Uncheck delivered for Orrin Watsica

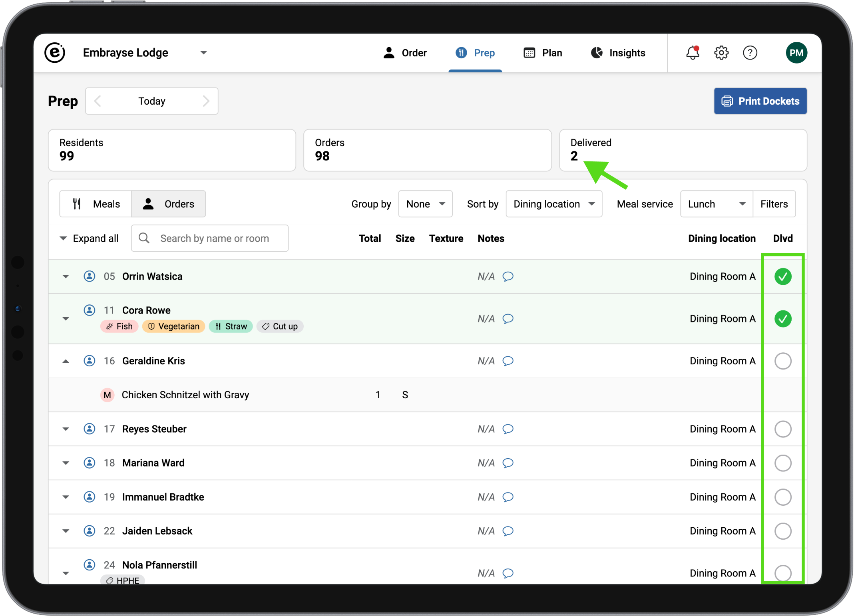pos(782,276)
